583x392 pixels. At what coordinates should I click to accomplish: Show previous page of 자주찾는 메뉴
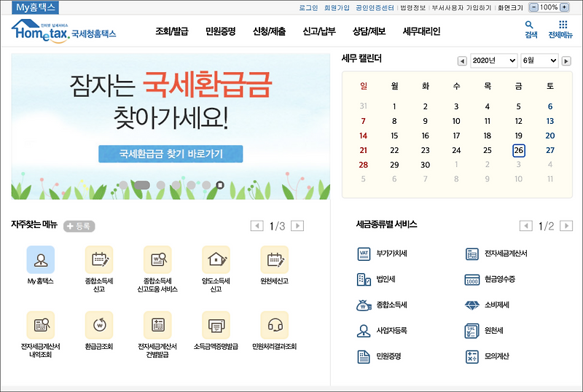point(257,226)
